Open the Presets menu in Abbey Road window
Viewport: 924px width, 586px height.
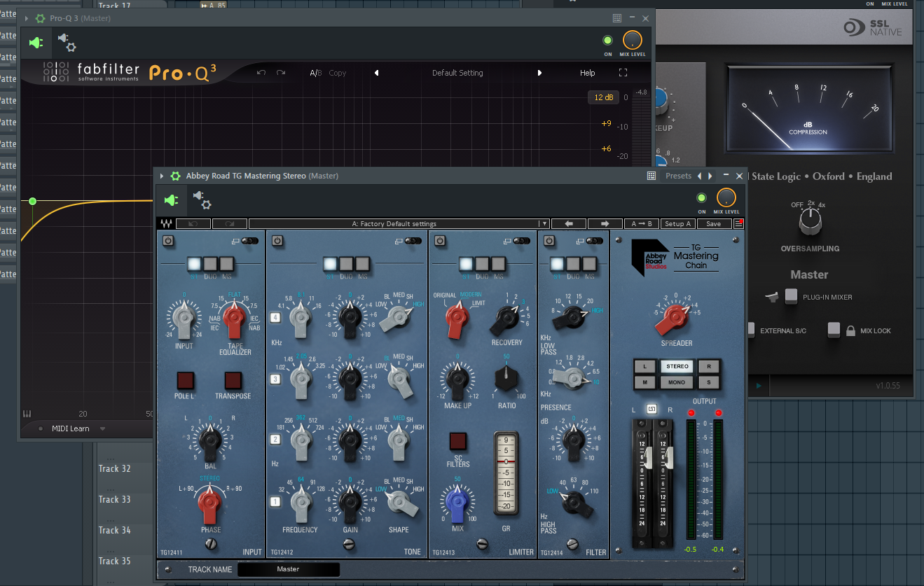pos(678,176)
